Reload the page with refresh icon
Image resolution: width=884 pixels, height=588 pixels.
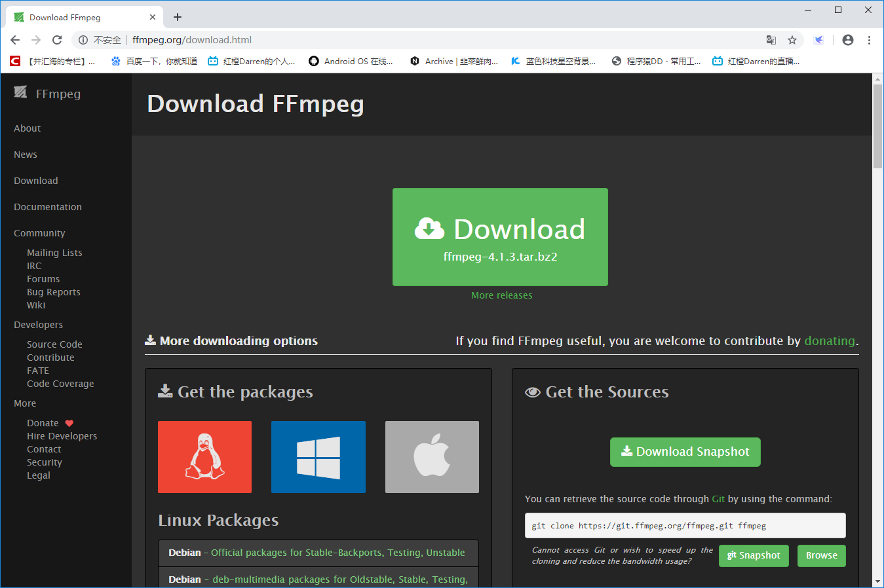[x=57, y=40]
